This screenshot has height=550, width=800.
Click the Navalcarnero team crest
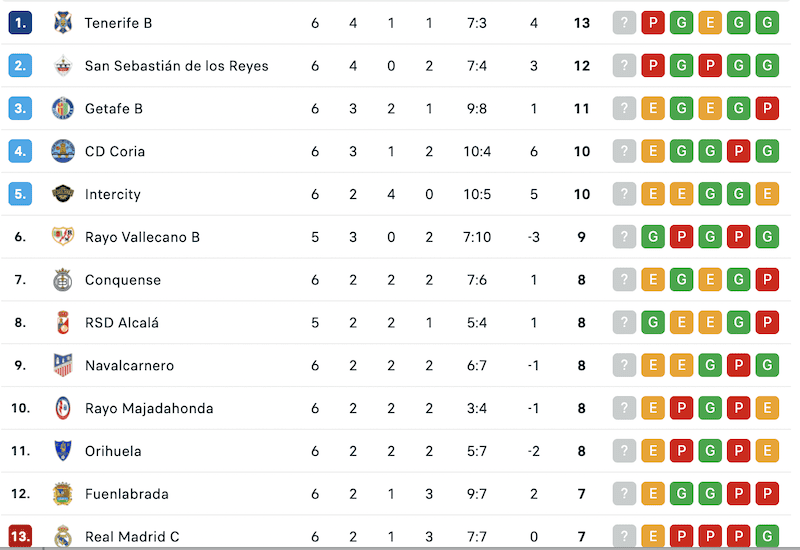tap(63, 366)
